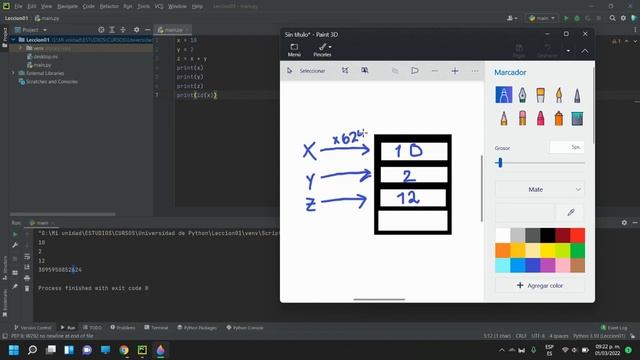Select the Watercolor brush in Paint 3D
This screenshot has width=640, height=360.
click(559, 95)
